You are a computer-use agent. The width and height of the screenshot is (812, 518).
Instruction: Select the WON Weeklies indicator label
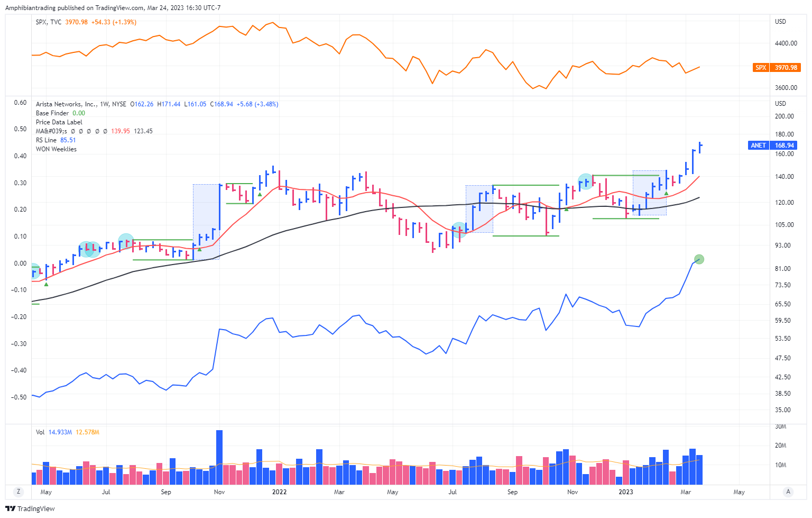click(56, 149)
